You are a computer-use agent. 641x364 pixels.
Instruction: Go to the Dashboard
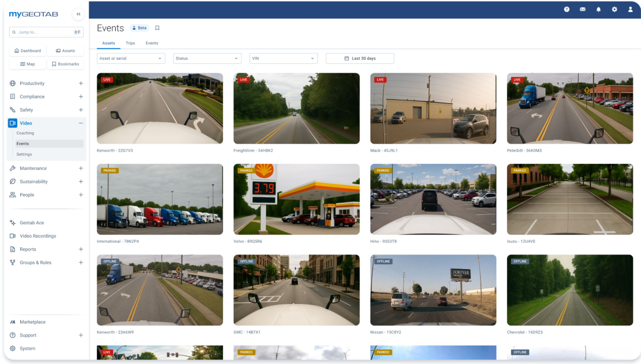tap(28, 51)
